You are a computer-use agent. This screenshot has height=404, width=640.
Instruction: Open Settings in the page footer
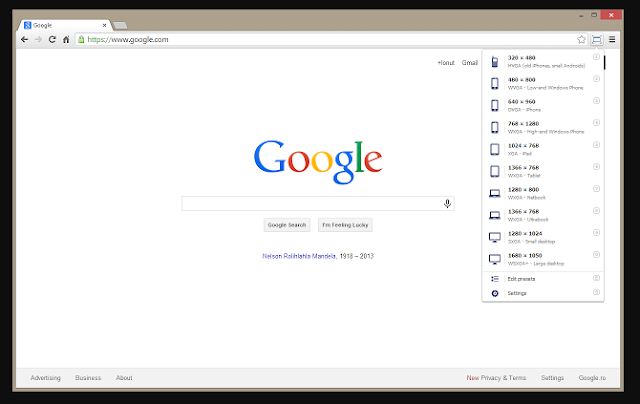[x=552, y=378]
